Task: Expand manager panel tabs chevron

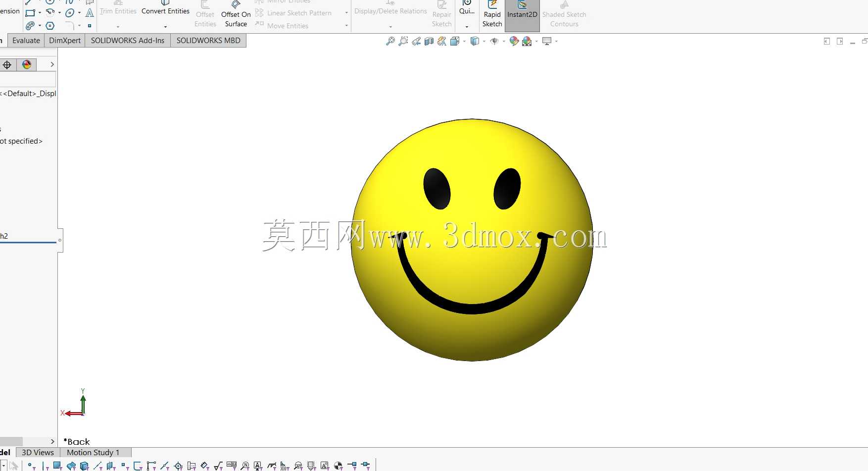Action: coord(52,65)
